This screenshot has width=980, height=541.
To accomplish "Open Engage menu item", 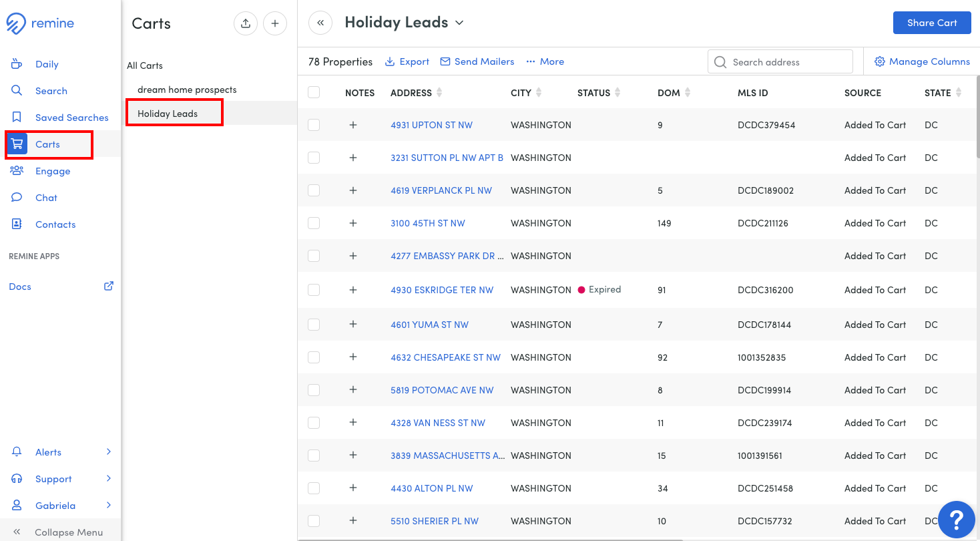I will point(53,171).
